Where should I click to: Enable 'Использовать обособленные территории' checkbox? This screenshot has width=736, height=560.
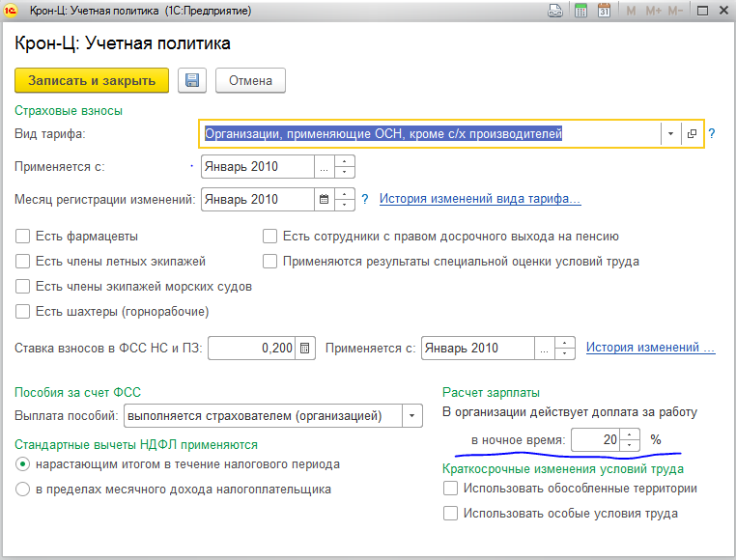coord(450,489)
